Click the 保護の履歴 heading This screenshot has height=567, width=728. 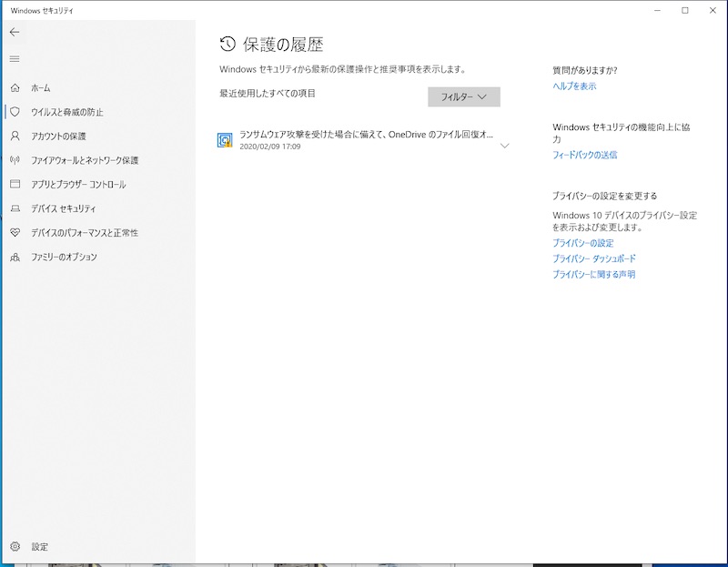click(x=283, y=45)
